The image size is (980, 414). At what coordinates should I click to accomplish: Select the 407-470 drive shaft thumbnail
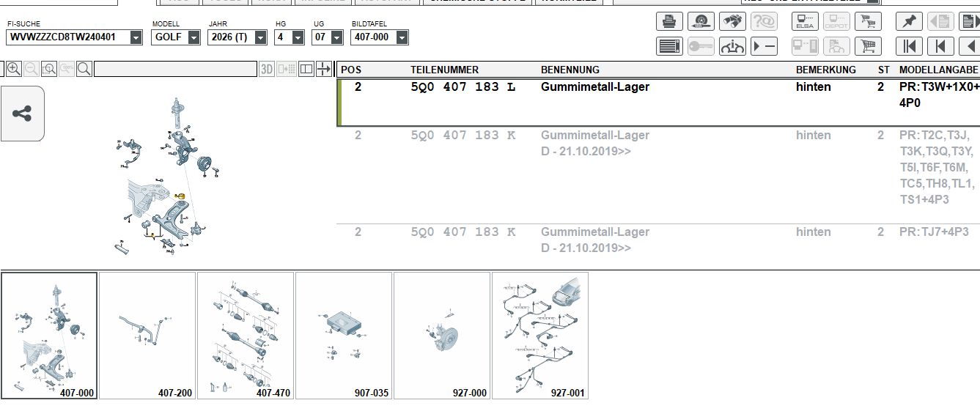coord(246,335)
